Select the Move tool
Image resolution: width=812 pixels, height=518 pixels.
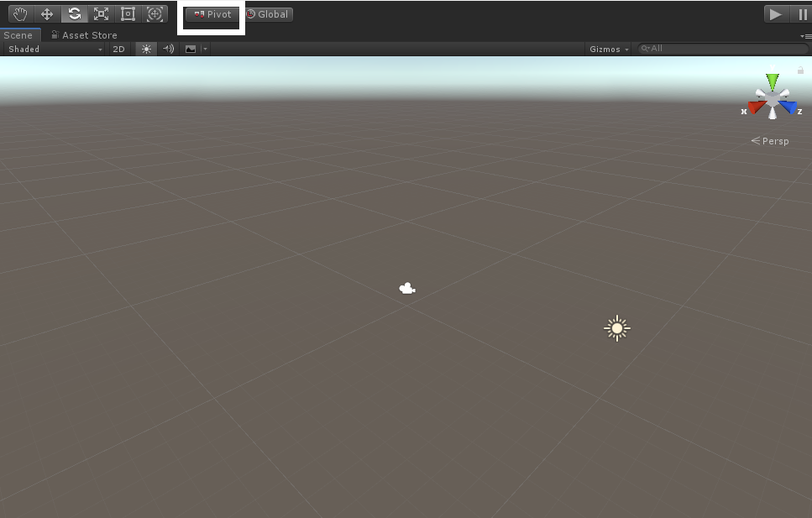click(46, 13)
